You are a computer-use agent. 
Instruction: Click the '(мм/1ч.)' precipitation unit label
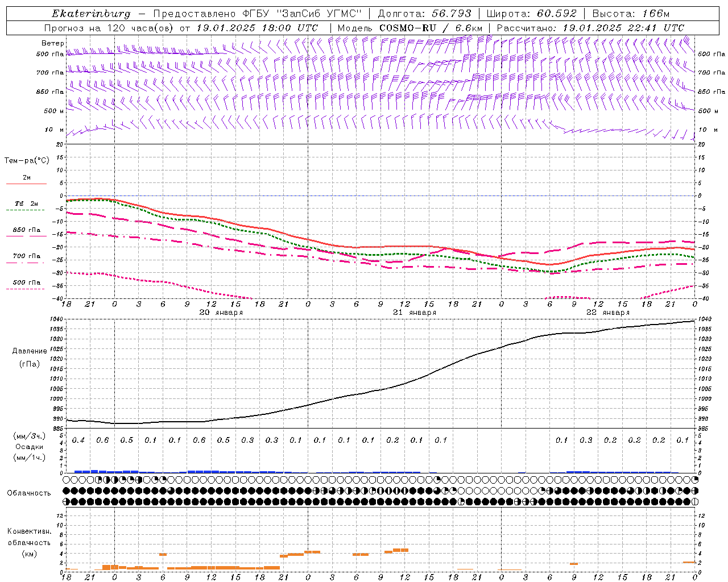pyautogui.click(x=30, y=458)
